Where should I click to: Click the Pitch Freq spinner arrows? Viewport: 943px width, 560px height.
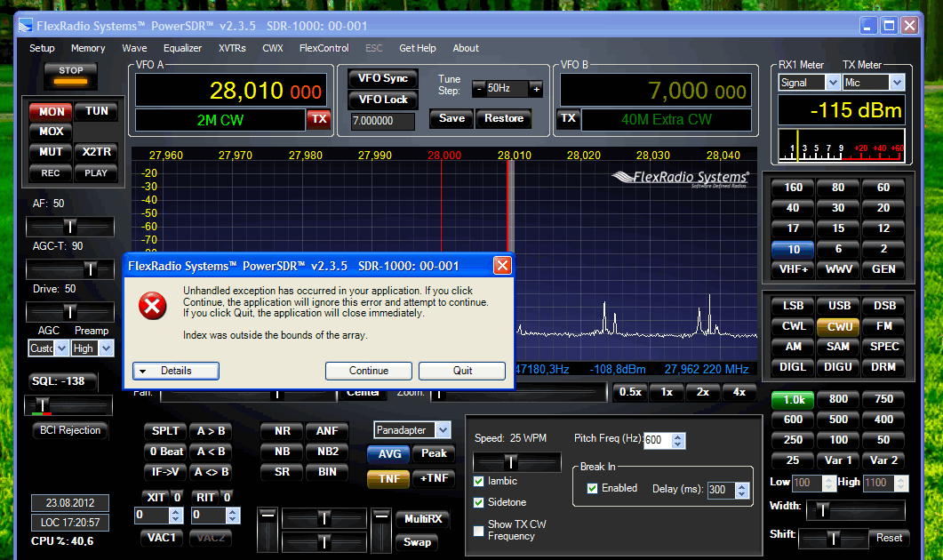678,440
